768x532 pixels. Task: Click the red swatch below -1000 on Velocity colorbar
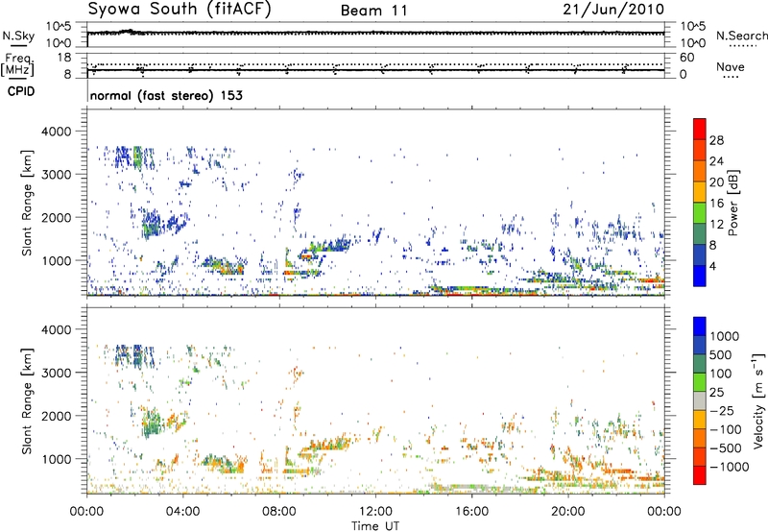(700, 475)
